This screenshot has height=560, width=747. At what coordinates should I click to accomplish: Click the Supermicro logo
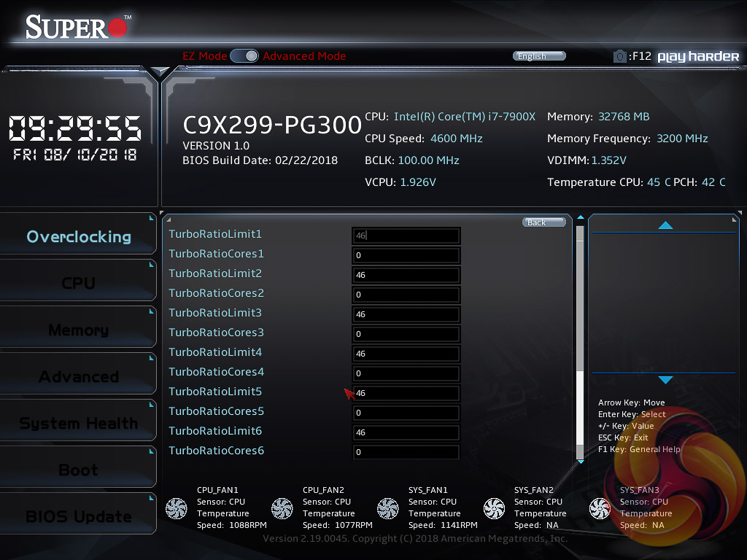(78, 27)
